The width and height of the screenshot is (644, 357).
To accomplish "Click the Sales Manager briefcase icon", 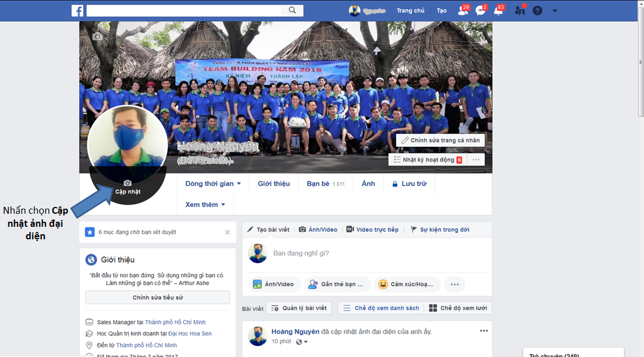I will point(89,322).
